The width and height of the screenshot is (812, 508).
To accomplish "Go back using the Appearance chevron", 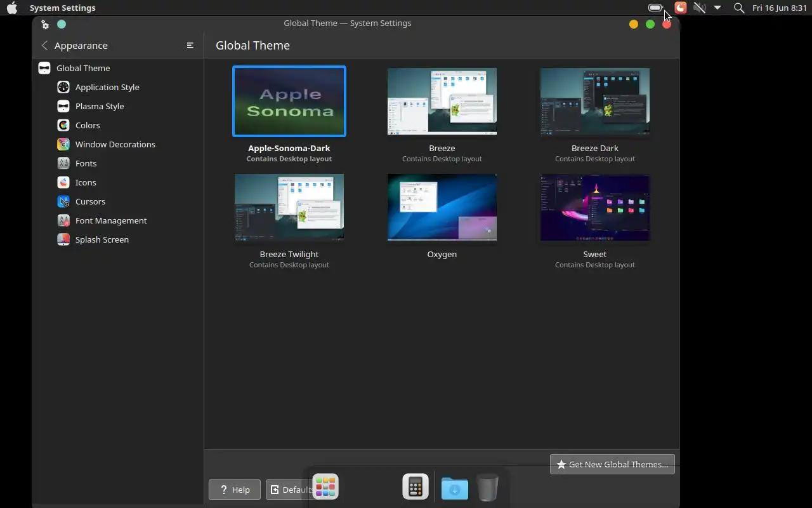I will (x=44, y=46).
